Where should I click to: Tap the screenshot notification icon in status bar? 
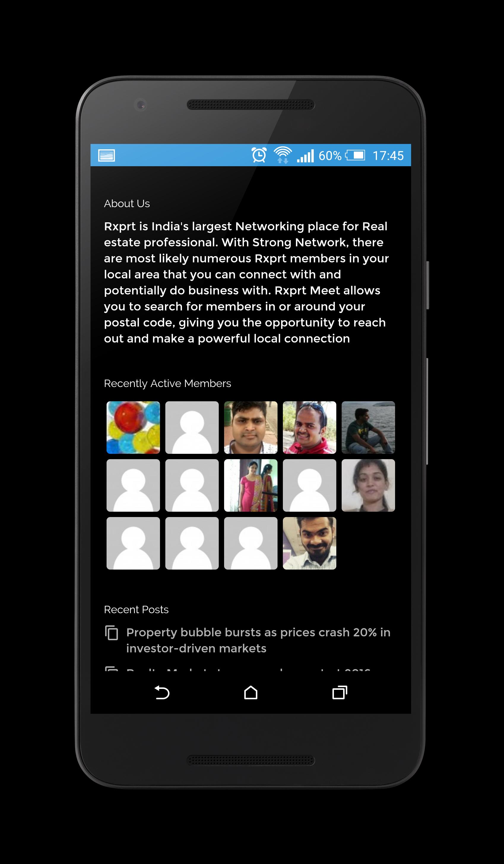point(107,155)
